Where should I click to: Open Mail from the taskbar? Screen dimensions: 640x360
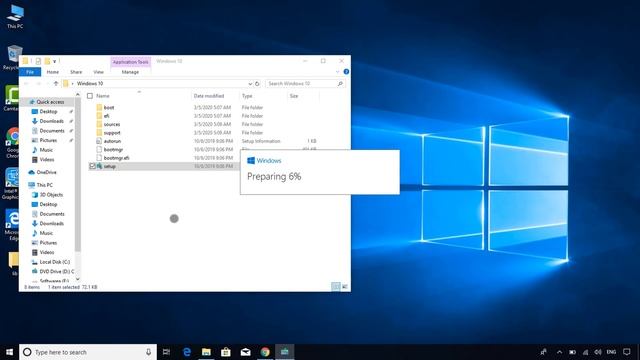click(x=245, y=352)
